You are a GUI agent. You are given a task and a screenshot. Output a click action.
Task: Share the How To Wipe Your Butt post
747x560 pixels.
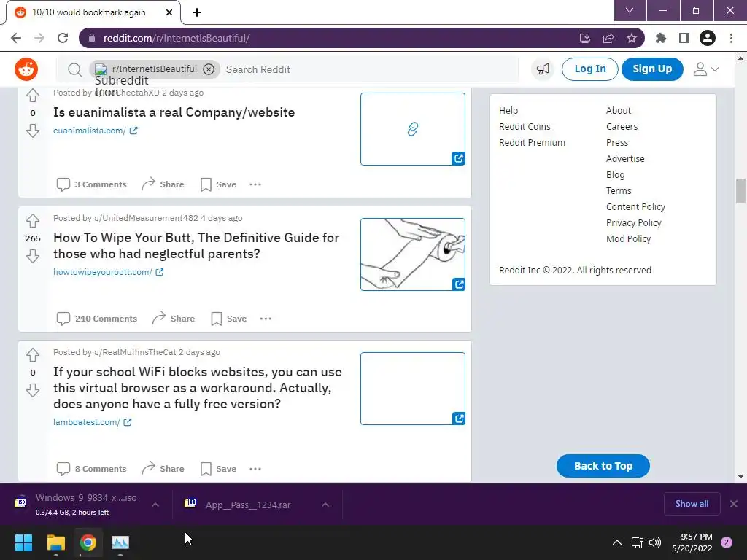174,319
